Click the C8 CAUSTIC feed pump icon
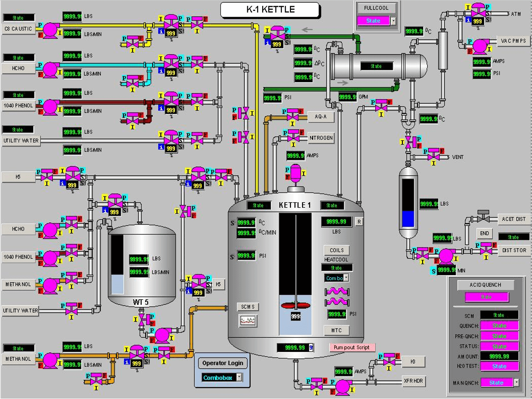532x399 pixels. point(51,30)
